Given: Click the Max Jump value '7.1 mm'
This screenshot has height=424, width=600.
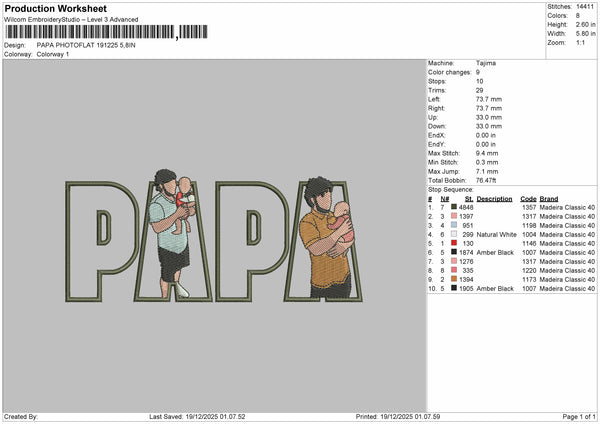Looking at the screenshot, I should (487, 171).
